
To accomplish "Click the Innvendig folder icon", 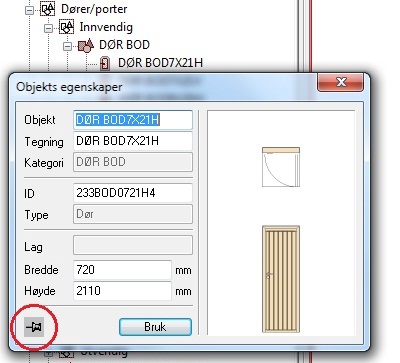I will tap(66, 27).
